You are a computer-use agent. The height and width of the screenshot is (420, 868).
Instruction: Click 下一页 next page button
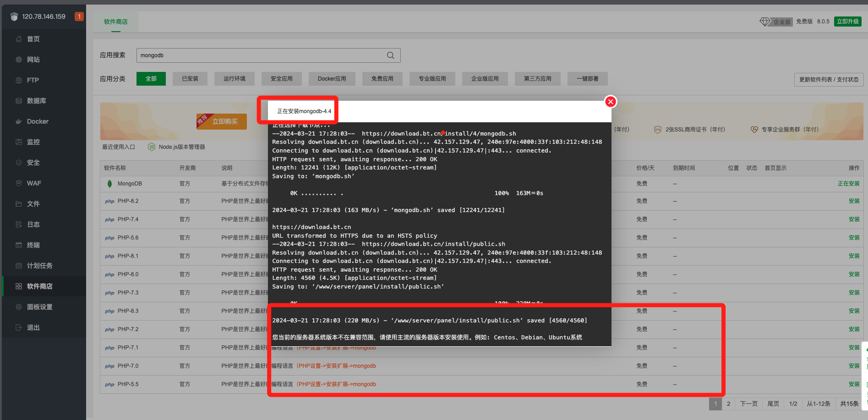(x=748, y=404)
